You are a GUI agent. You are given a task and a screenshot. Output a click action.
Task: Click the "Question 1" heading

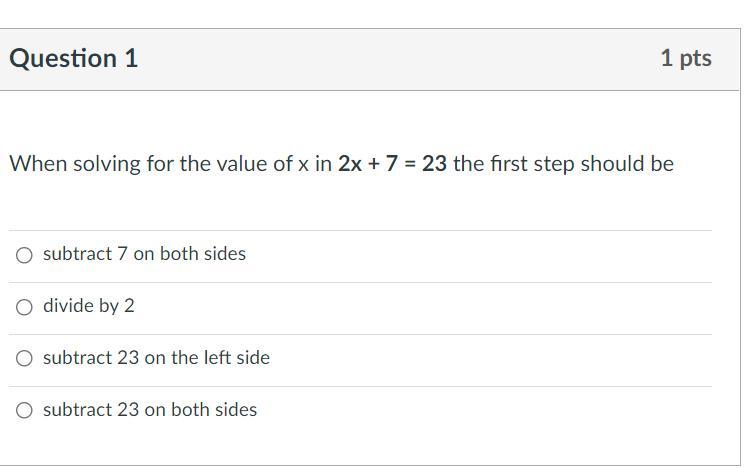pyautogui.click(x=74, y=59)
